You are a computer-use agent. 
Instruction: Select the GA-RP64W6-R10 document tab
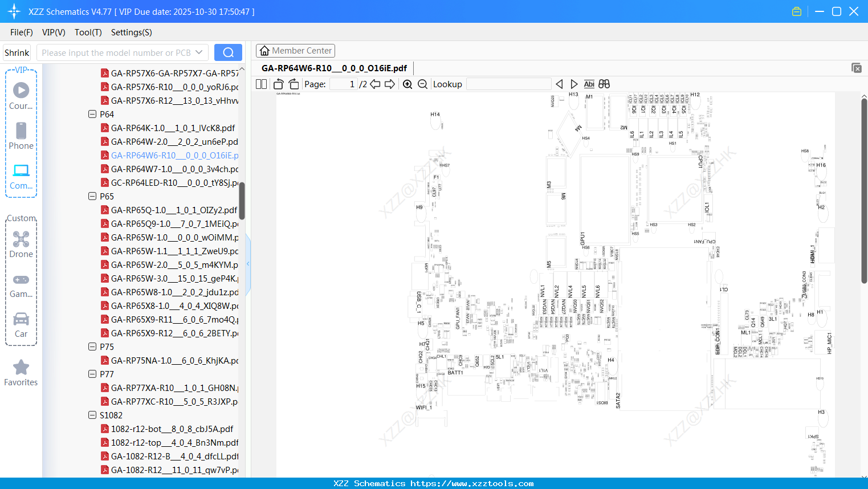coord(335,68)
